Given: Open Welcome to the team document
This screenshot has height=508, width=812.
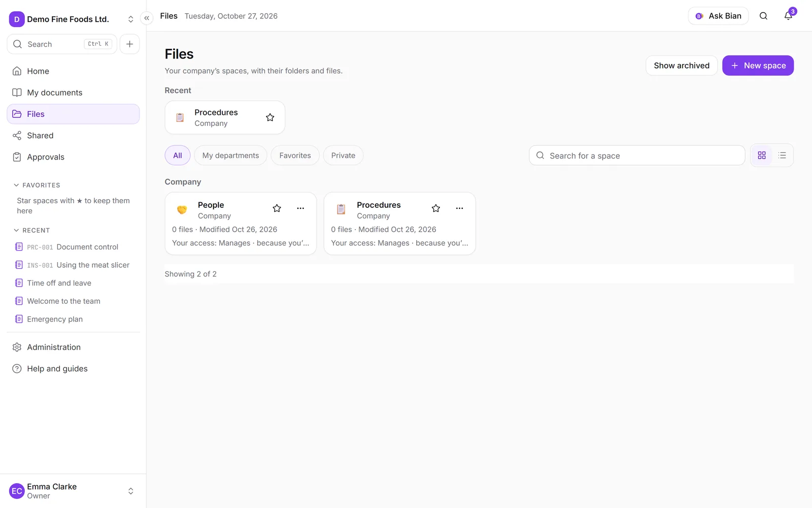Looking at the screenshot, I should click(x=73, y=301).
